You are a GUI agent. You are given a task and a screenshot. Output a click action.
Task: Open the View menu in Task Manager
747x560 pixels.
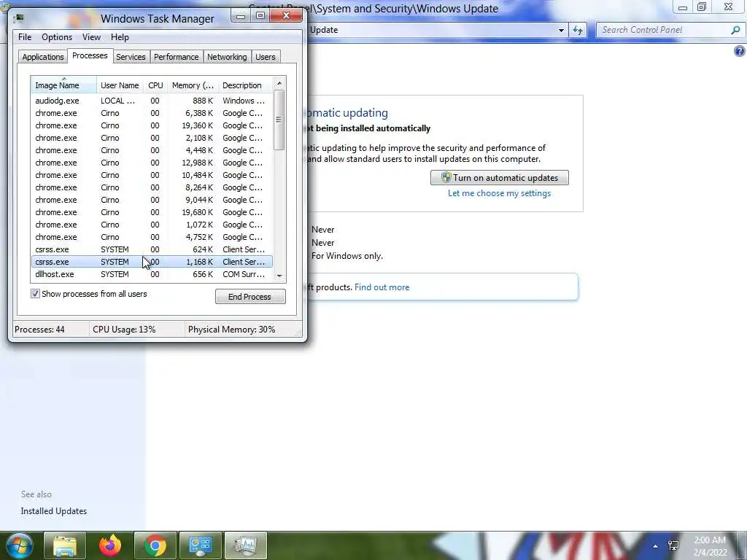point(91,37)
